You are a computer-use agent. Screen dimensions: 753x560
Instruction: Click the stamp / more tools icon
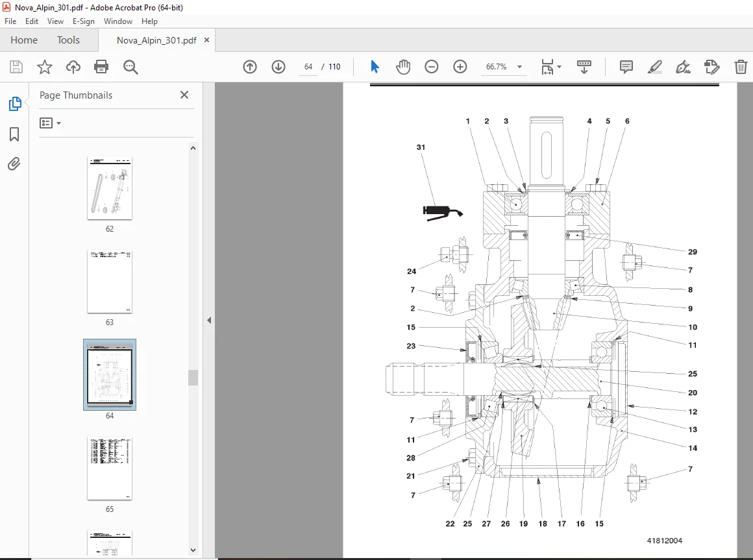(x=711, y=67)
